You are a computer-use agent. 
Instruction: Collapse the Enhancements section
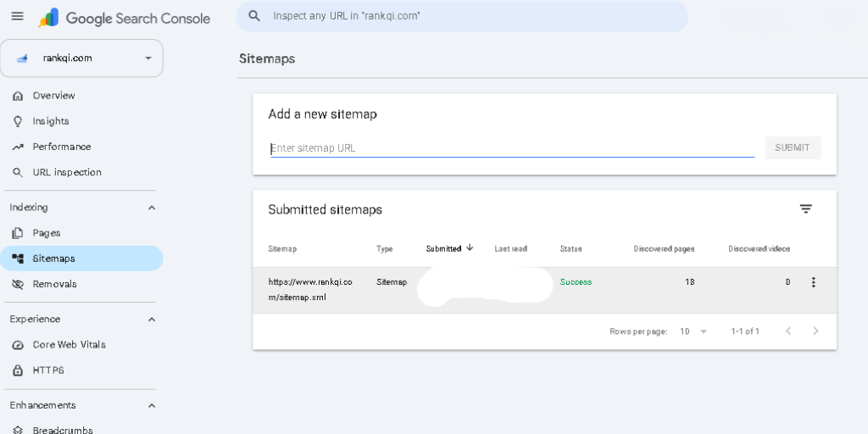152,406
